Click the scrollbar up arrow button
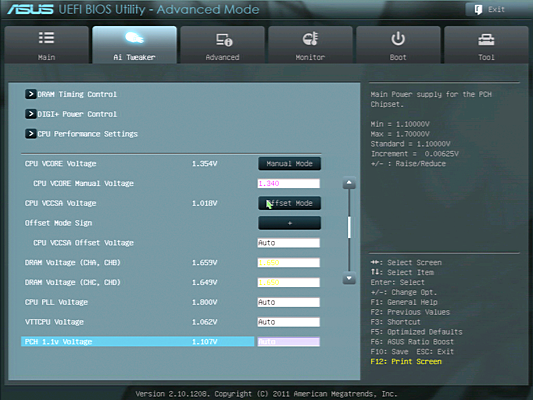533x400 pixels. [x=349, y=184]
